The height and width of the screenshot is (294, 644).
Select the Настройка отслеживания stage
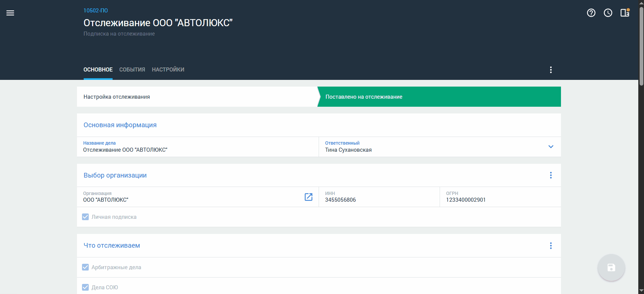click(x=197, y=97)
